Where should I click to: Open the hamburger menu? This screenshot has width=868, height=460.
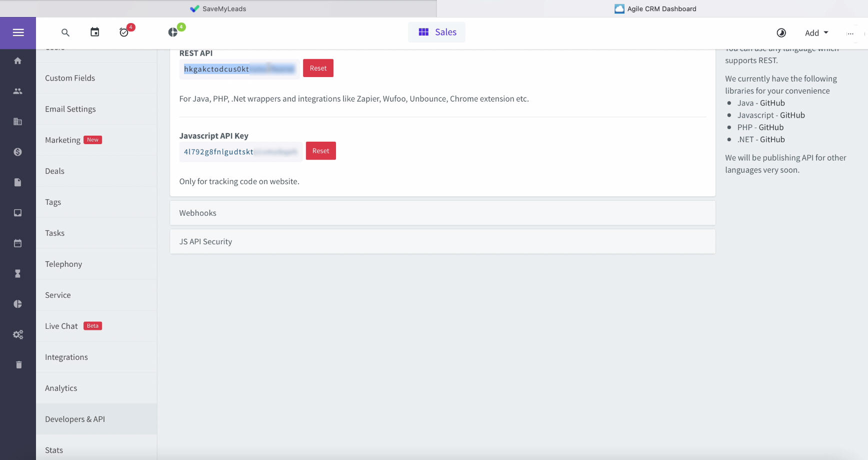[18, 33]
